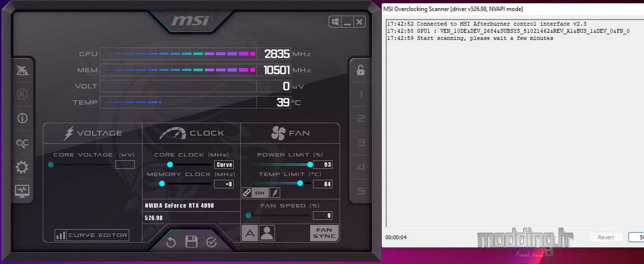The height and width of the screenshot is (264, 644).
Task: Open the hardware monitor icon in sidebar
Action: (x=22, y=191)
